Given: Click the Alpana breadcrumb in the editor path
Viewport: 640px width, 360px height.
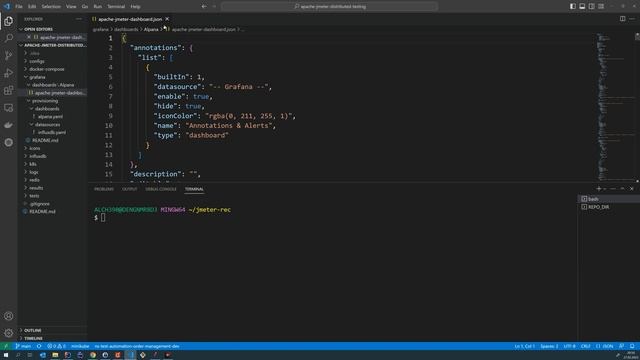Looking at the screenshot, I should tap(151, 29).
